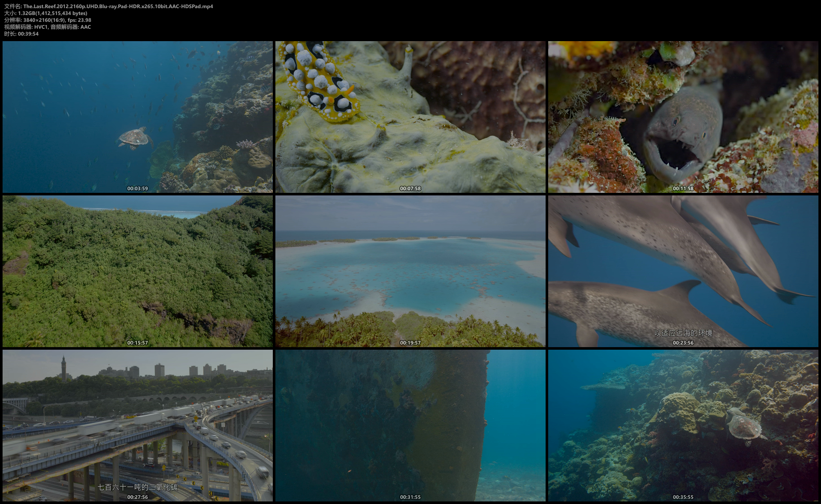This screenshot has width=821, height=504.
Task: Select the 00:19:57 timestamp
Action: [410, 343]
